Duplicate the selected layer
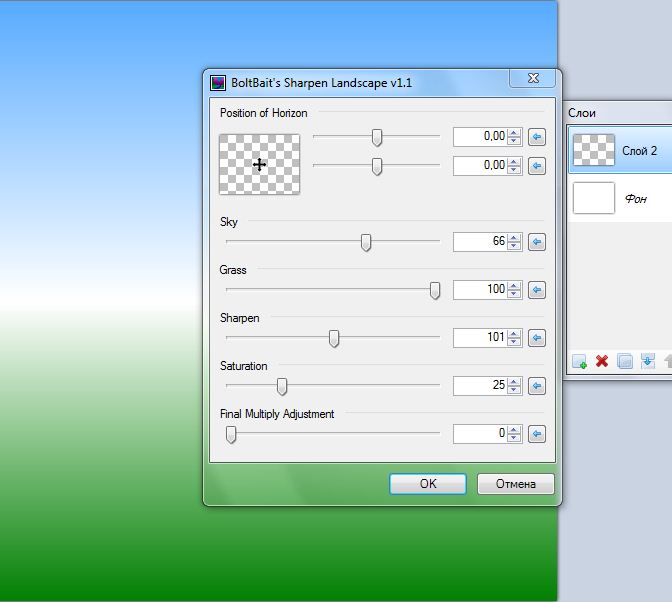The height and width of the screenshot is (602, 672). pyautogui.click(x=625, y=361)
